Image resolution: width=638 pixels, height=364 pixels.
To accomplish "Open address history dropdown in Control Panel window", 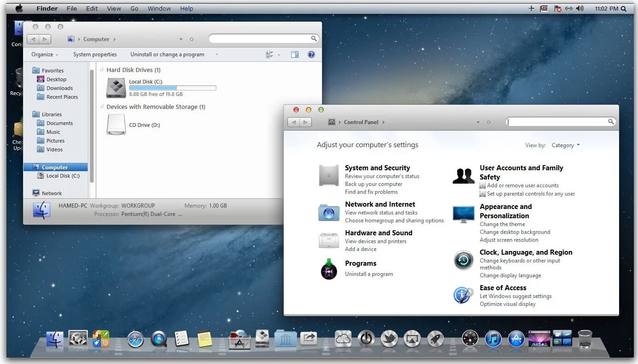I will (x=478, y=122).
